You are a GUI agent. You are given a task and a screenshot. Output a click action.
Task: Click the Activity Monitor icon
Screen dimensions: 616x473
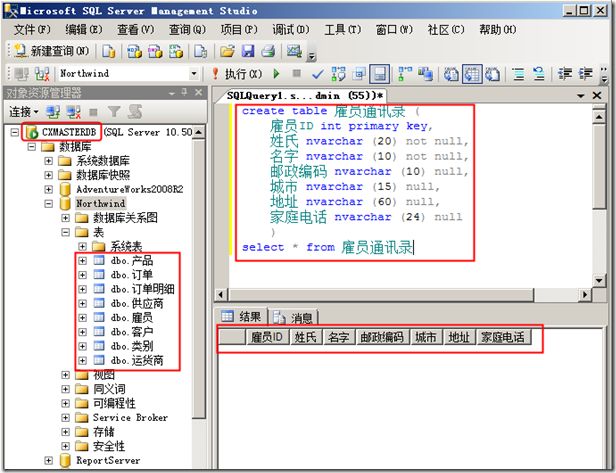(294, 51)
